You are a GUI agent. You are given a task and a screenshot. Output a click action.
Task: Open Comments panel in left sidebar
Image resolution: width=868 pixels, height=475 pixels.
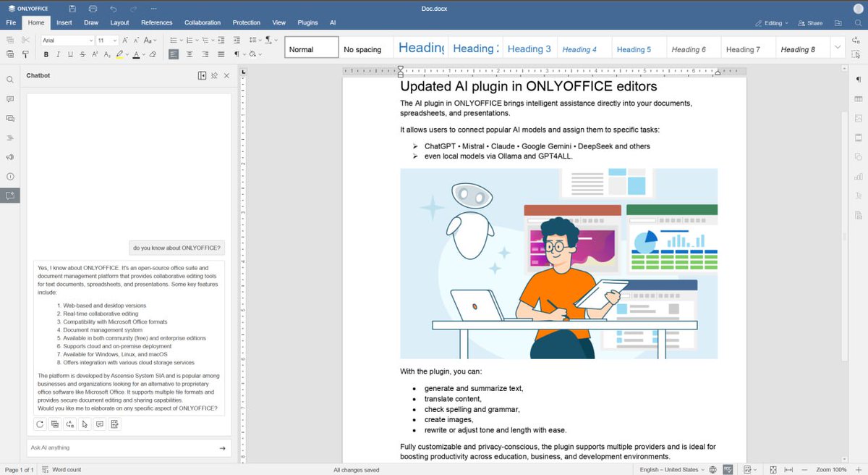(10, 99)
